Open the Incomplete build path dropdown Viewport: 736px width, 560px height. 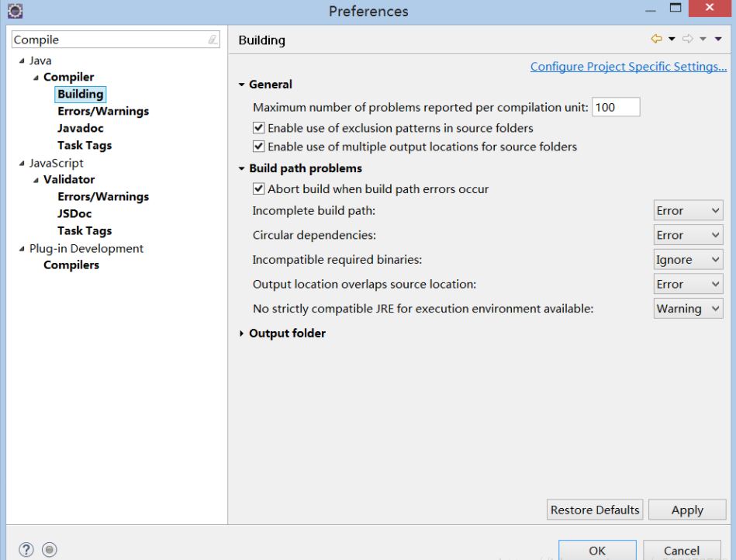688,210
